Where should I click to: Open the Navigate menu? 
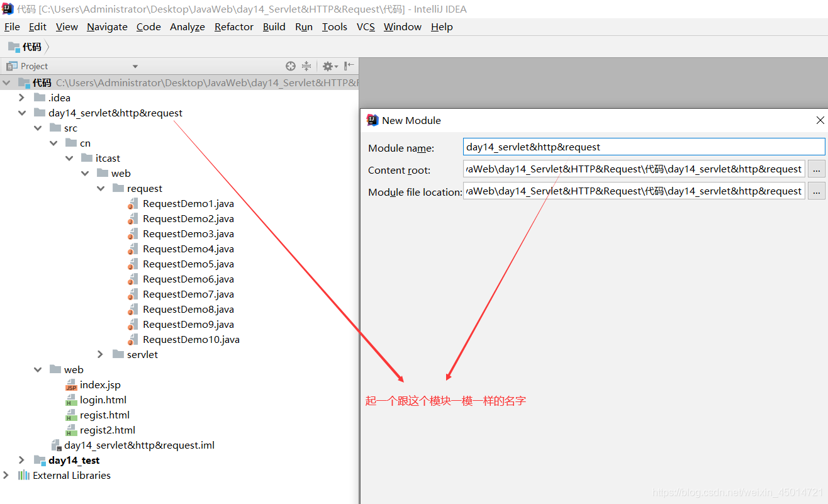pos(107,26)
